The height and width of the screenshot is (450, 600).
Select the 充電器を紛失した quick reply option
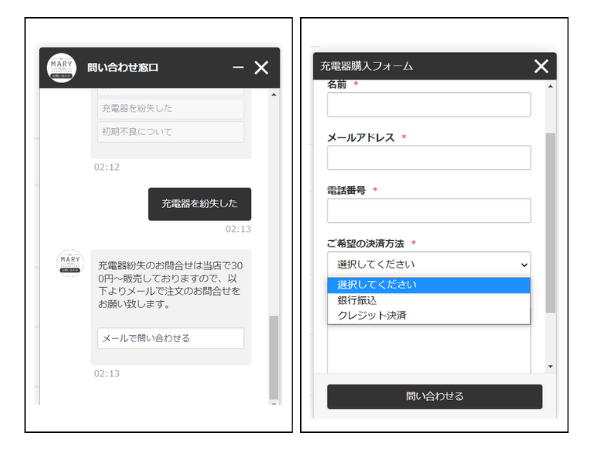click(x=170, y=108)
